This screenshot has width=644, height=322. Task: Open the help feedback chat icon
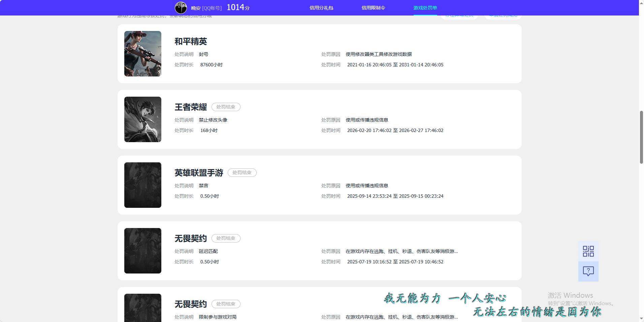coord(588,271)
